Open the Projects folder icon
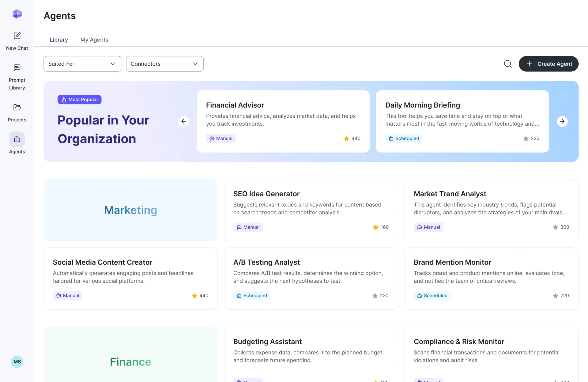 coord(17,108)
